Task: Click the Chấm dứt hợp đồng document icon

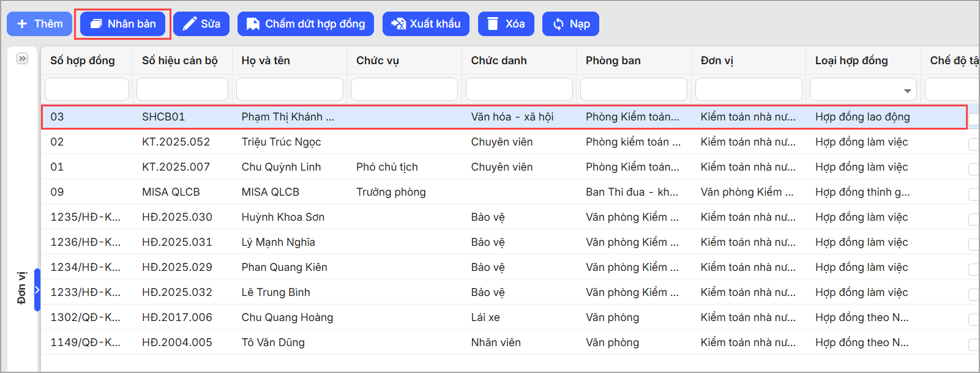Action: pos(253,24)
